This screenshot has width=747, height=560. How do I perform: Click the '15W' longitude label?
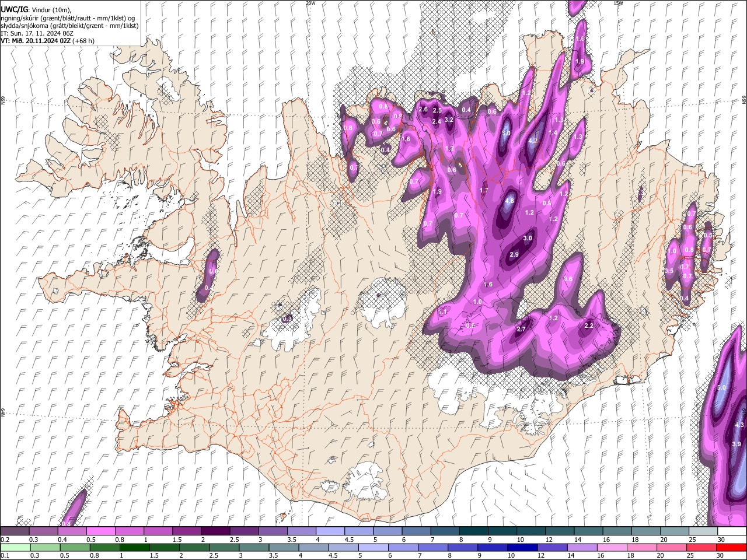[618, 3]
